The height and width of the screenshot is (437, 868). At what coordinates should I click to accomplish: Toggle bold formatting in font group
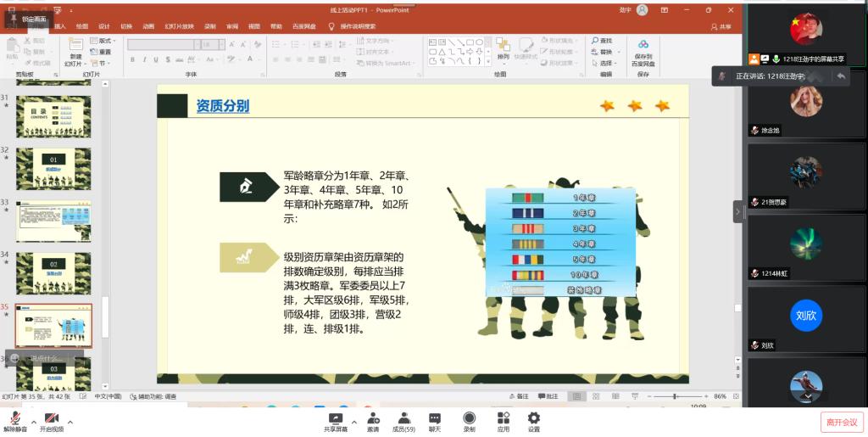tap(134, 59)
